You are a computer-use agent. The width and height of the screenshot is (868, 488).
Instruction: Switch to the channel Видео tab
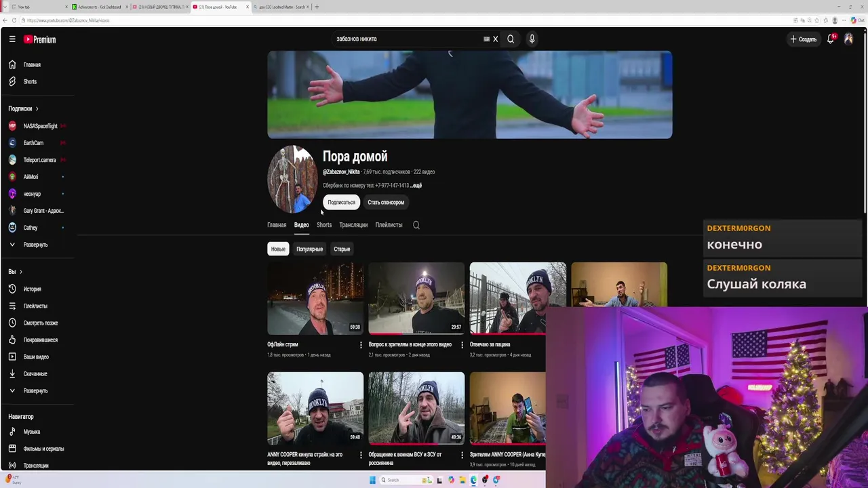coord(301,225)
